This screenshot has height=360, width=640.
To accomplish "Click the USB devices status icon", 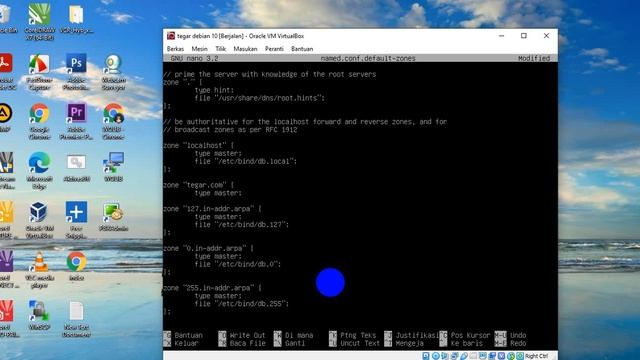I will tap(464, 356).
